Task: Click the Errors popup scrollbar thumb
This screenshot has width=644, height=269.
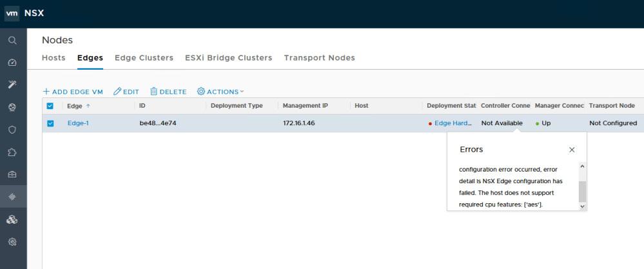Action: 582,192
